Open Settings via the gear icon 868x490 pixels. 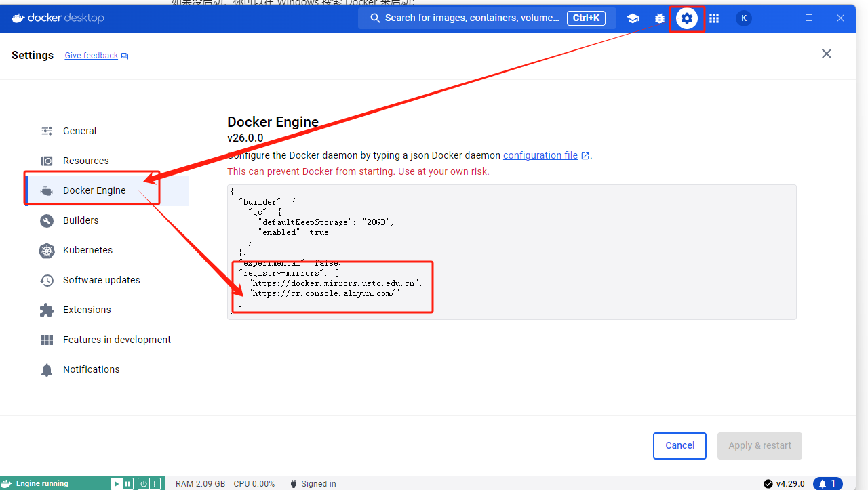687,18
